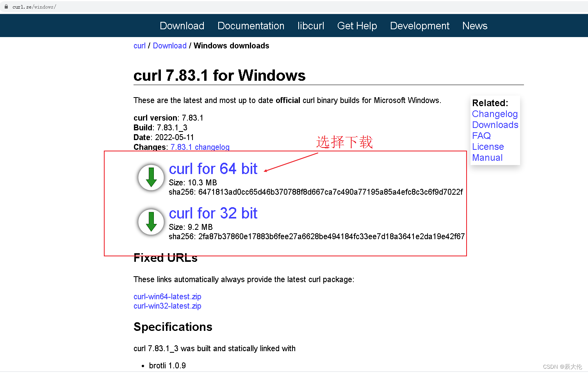
Task: Open the Get Help menu
Action: click(357, 26)
